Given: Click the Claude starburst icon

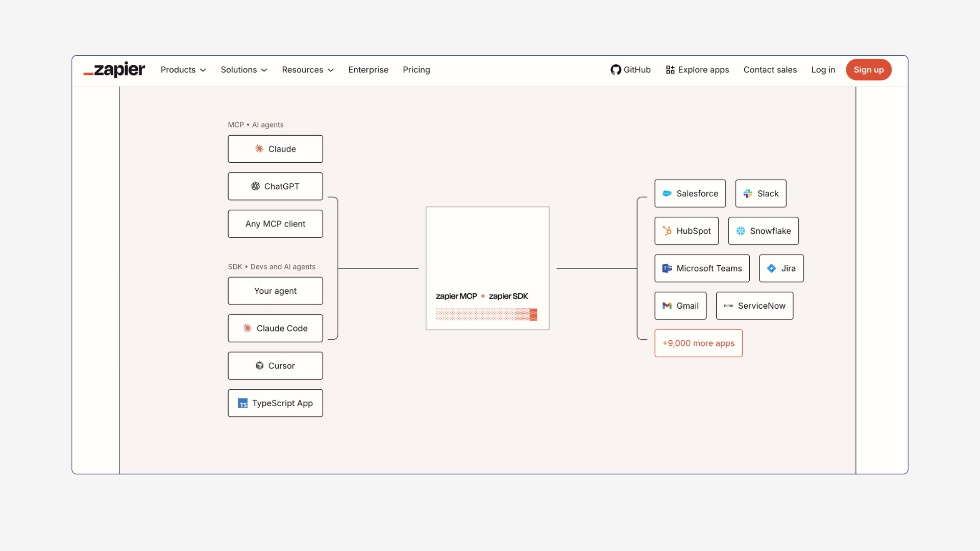Looking at the screenshot, I should point(259,149).
